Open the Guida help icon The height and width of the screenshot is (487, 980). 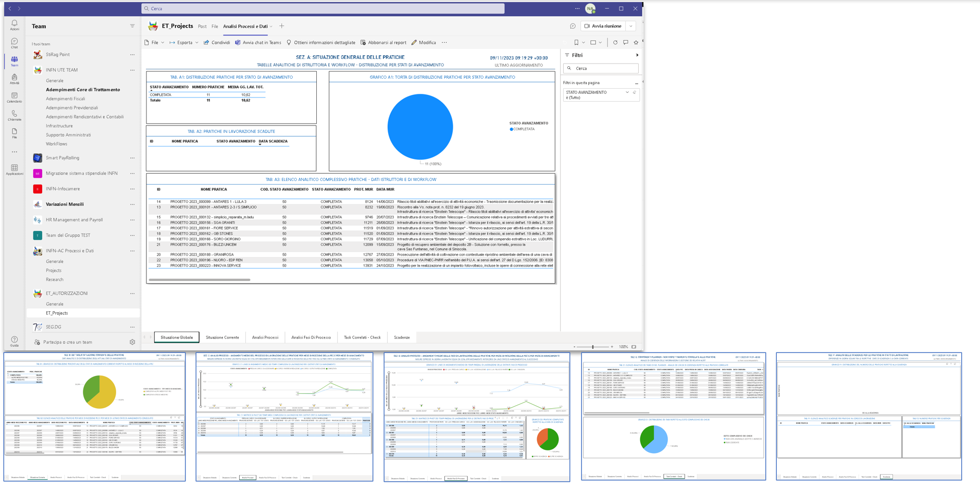coord(15,342)
